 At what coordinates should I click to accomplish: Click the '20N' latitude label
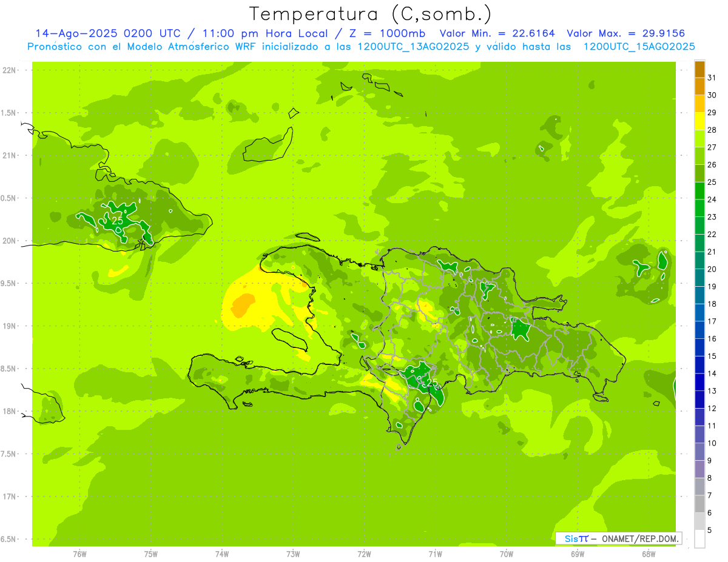[x=9, y=241]
